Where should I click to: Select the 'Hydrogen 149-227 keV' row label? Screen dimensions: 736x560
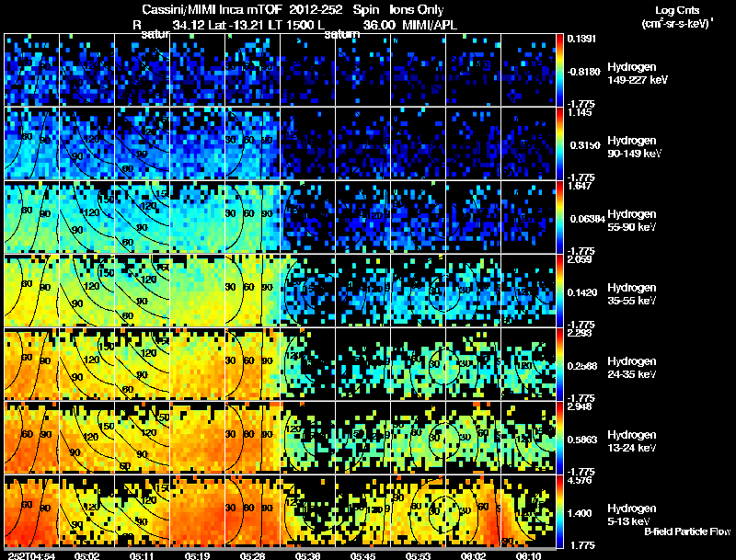coord(638,74)
